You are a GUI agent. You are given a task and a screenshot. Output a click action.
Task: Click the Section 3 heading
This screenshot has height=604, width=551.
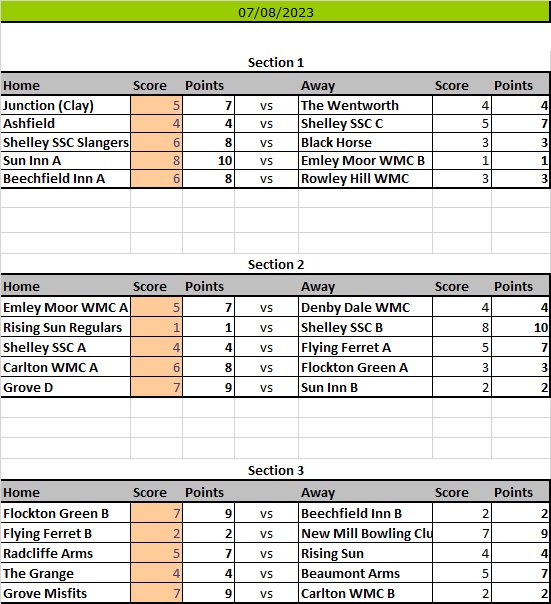click(x=276, y=470)
